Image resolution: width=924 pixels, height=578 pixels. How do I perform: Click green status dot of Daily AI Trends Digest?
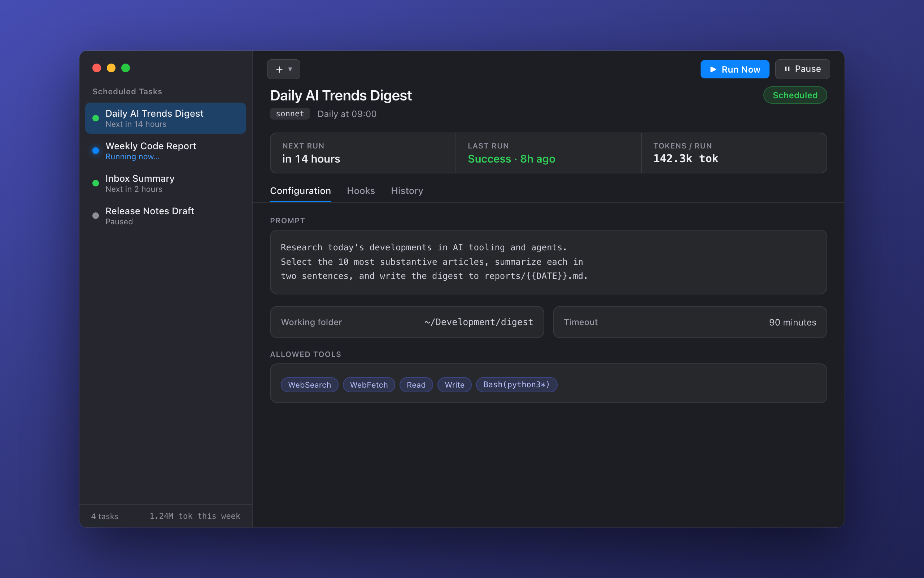96,118
